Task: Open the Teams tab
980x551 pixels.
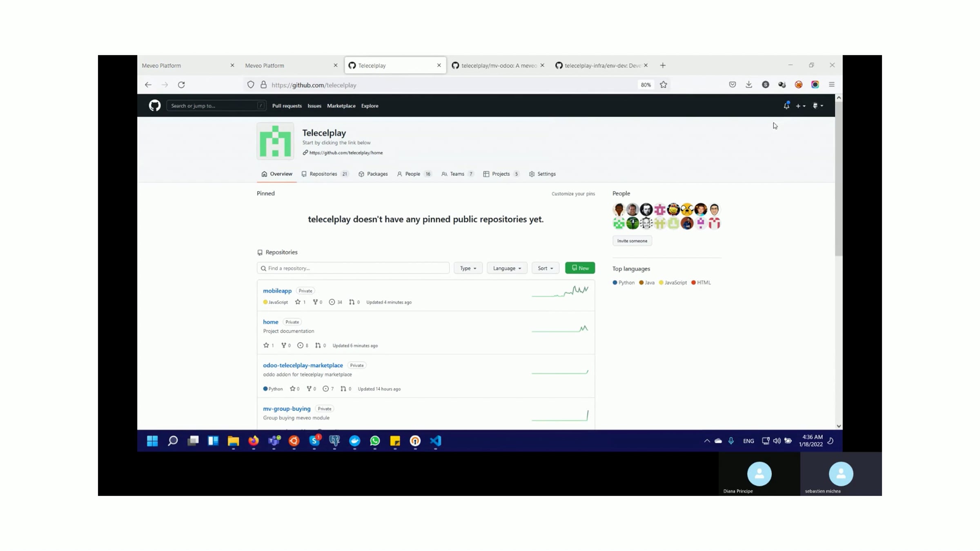Action: (458, 174)
